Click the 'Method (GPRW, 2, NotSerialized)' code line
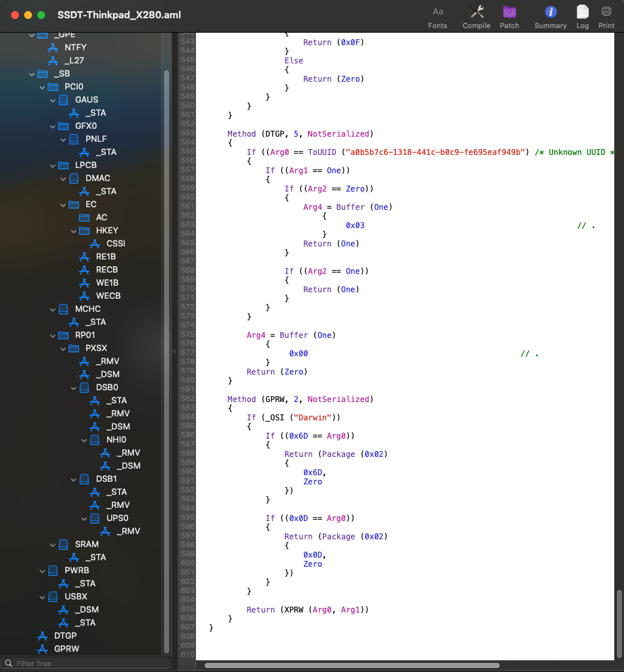The height and width of the screenshot is (672, 624). tap(300, 399)
